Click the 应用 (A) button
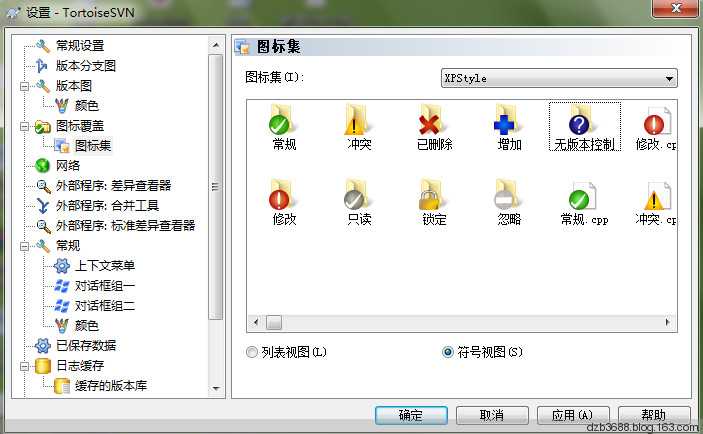 click(x=573, y=415)
